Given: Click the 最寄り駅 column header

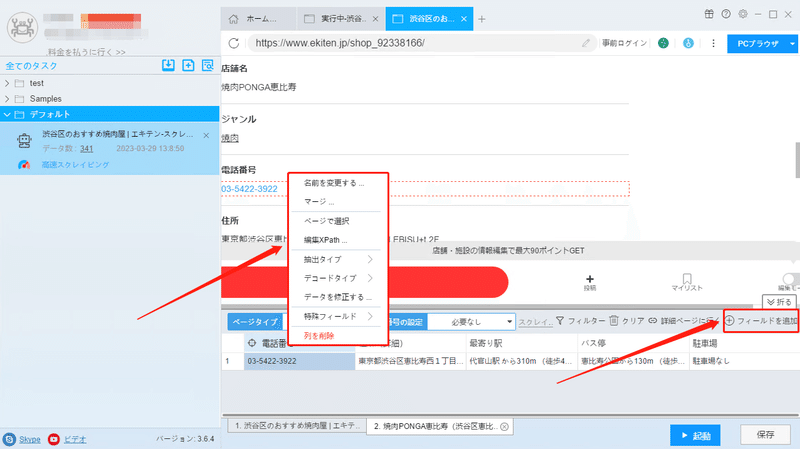Looking at the screenshot, I should click(x=522, y=343).
